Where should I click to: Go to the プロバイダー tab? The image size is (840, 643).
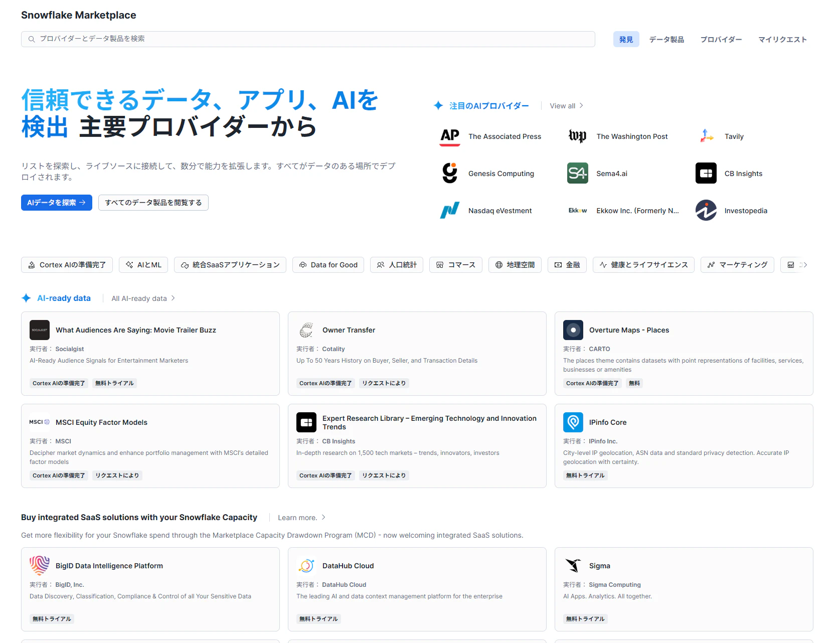point(721,39)
